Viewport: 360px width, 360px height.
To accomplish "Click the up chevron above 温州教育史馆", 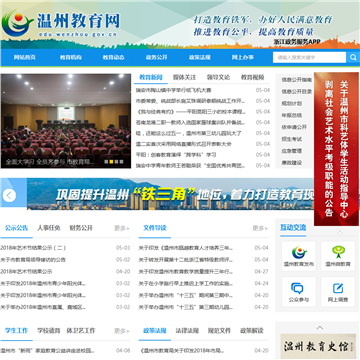I will tap(320, 327).
